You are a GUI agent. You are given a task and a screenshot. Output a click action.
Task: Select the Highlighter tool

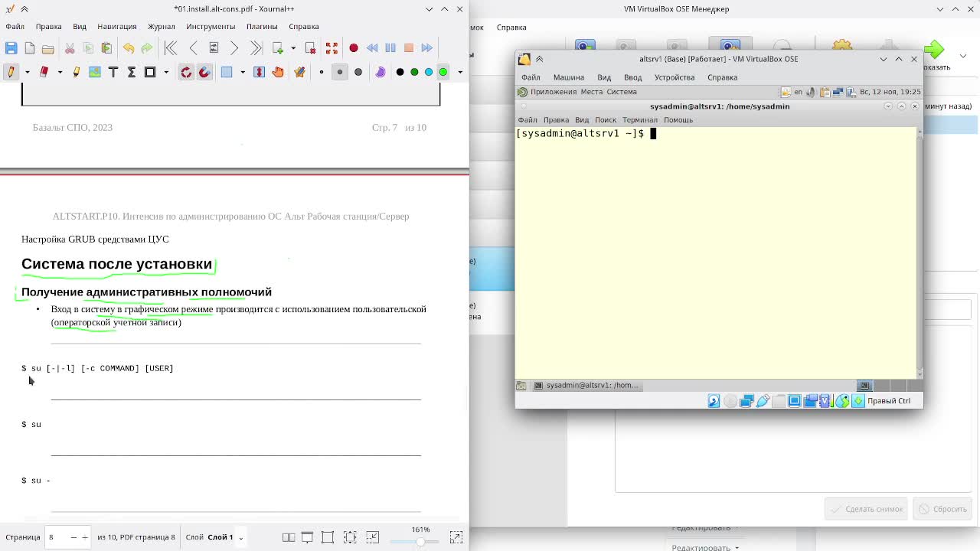tap(76, 72)
